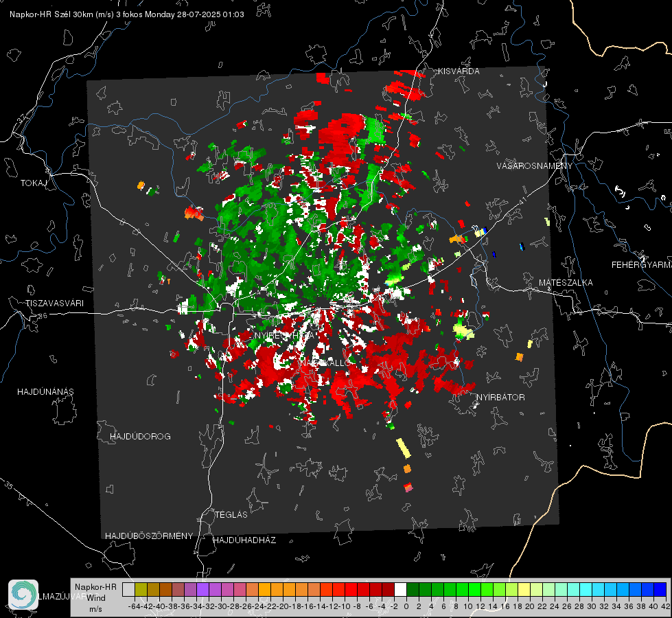Click the olive legend swatch above -64

141,590
